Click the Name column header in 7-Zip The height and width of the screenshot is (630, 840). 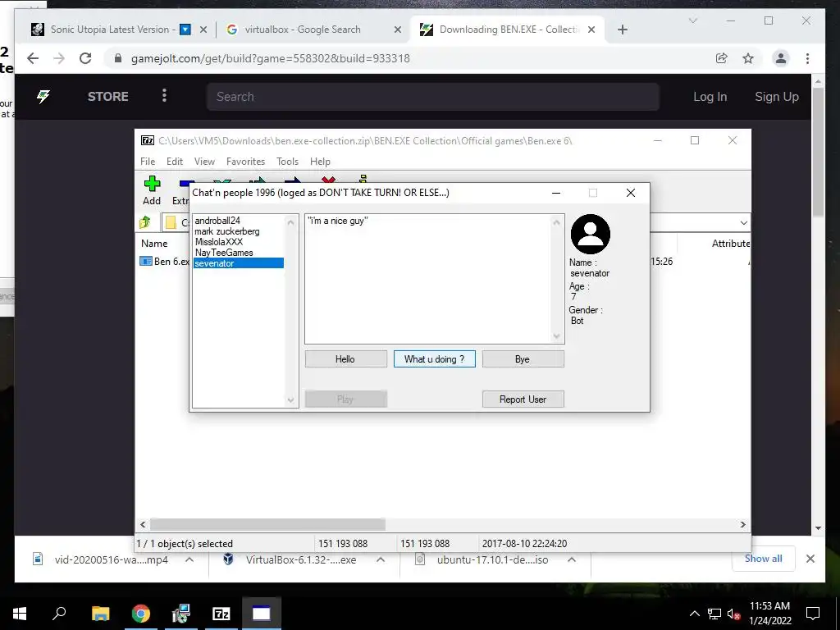(x=154, y=243)
